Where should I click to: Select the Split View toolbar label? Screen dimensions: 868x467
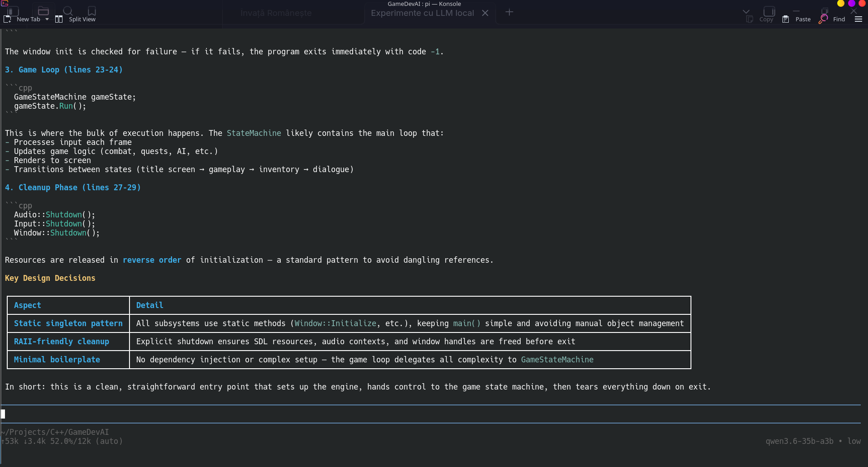click(x=82, y=19)
